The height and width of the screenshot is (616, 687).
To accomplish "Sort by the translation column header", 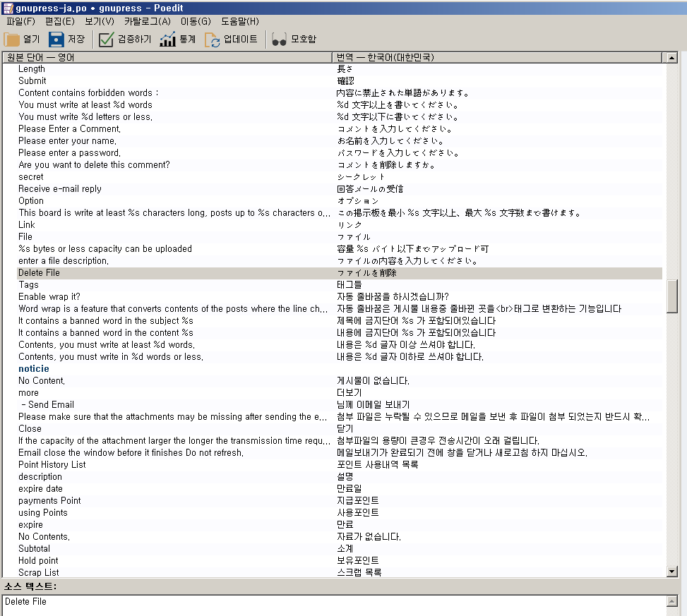I will pyautogui.click(x=498, y=57).
